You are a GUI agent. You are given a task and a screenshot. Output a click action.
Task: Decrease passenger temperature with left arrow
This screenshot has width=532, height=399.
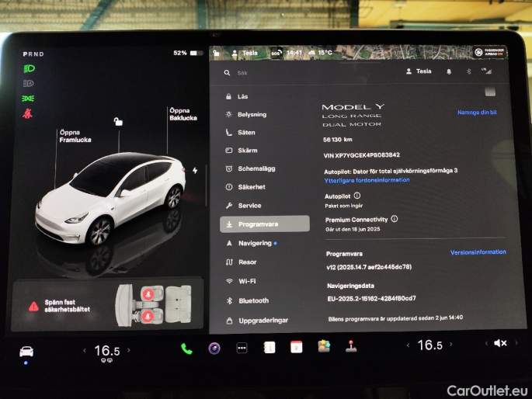click(409, 345)
